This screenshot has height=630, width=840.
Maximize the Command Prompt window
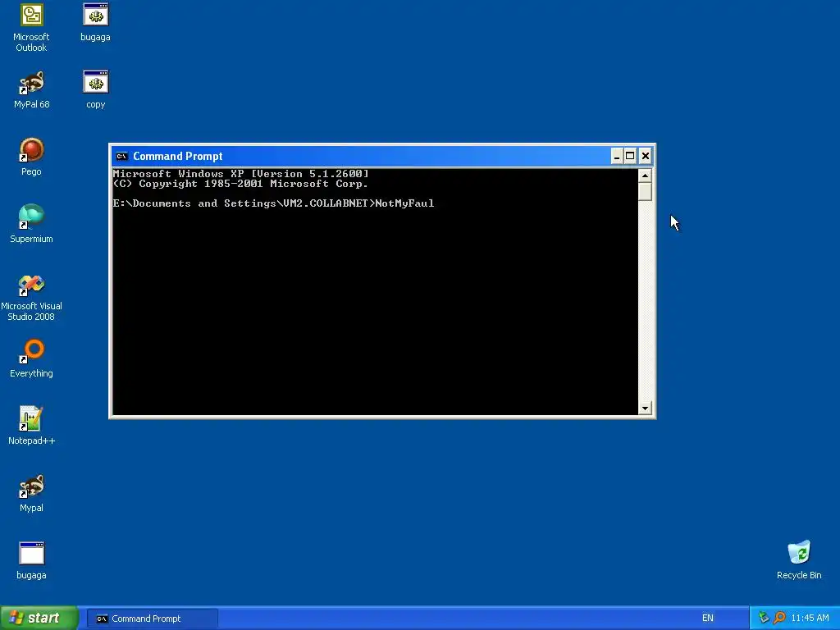coord(631,156)
